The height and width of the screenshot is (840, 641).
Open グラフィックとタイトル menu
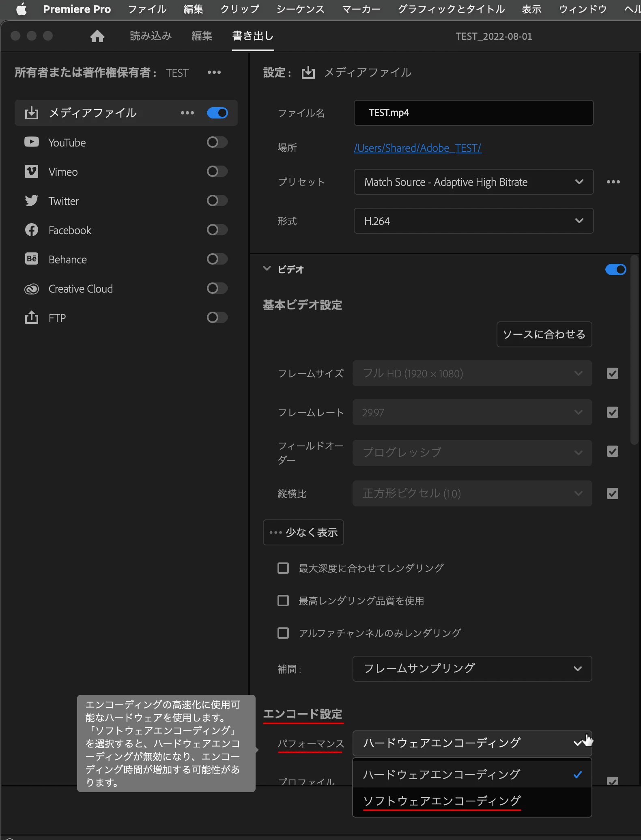451,9
